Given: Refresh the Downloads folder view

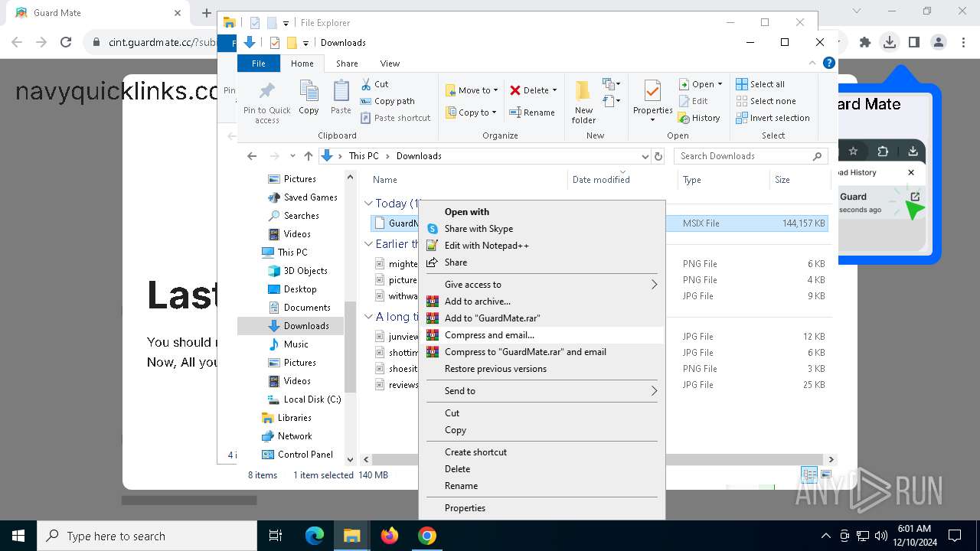Looking at the screenshot, I should pyautogui.click(x=658, y=156).
